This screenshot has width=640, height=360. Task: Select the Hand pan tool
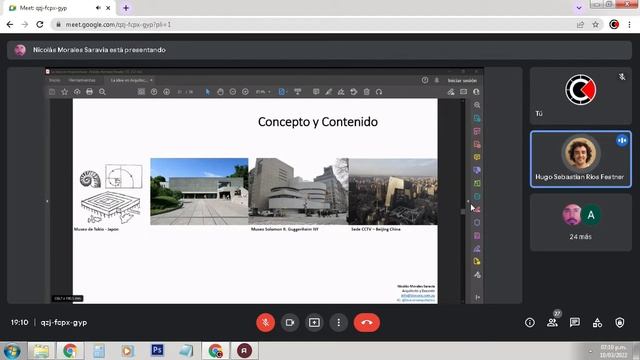[220, 92]
